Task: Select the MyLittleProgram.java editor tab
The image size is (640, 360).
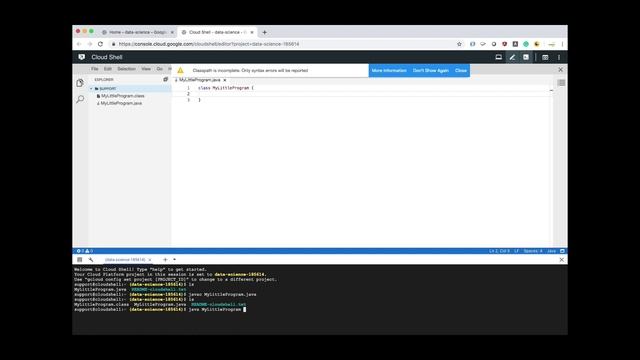Action: [x=200, y=80]
